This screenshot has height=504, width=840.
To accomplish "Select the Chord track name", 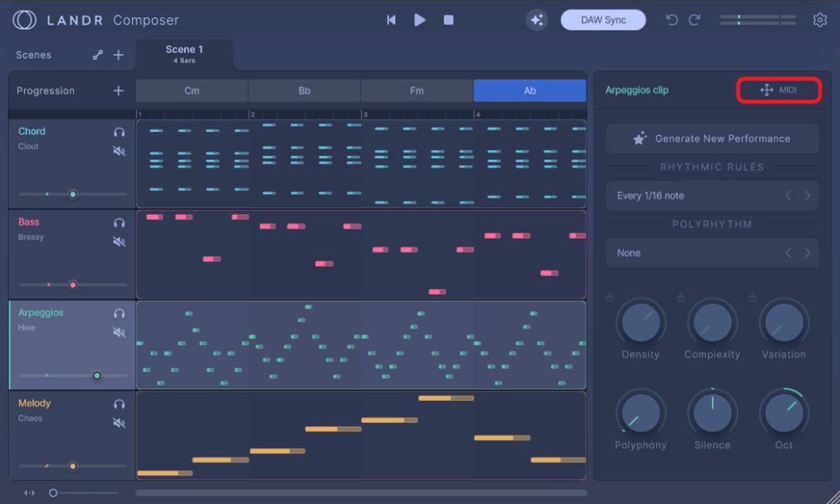I will [32, 131].
